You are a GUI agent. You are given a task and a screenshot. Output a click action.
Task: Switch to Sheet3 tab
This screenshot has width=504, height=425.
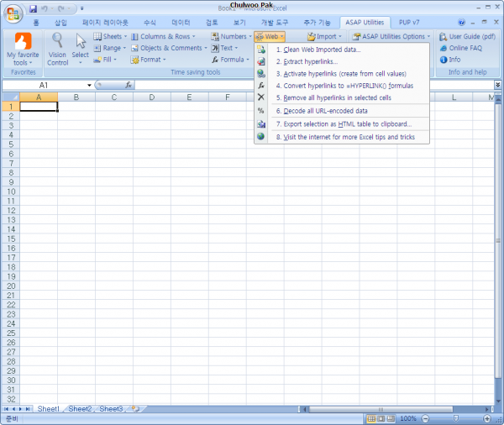click(111, 409)
